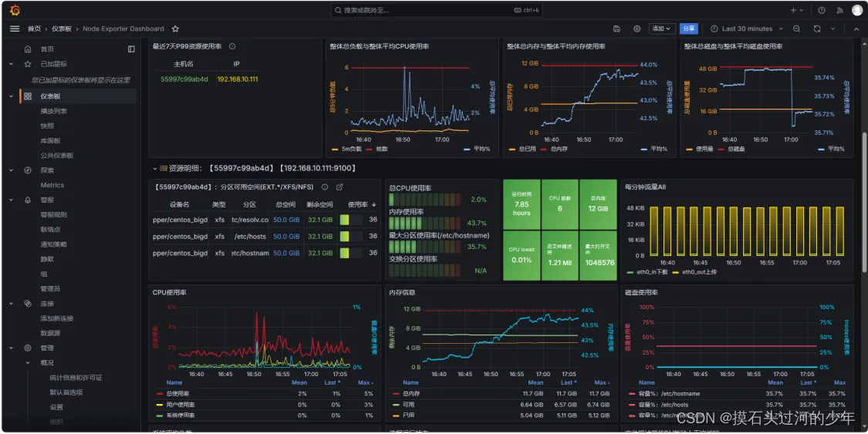This screenshot has width=868, height=434.
Task: Click the 总CPU使用率 bar gauge
Action: tap(424, 200)
